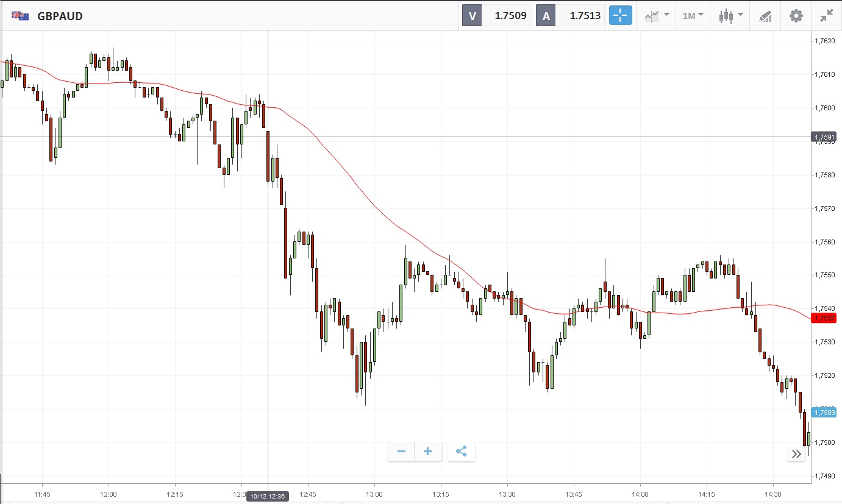Click the share chart icon
This screenshot has height=504, width=842.
pyautogui.click(x=462, y=452)
